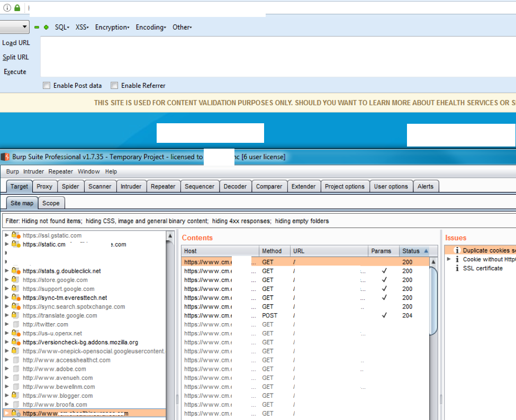Expand the ssl.gstatic.com tree node
The height and width of the screenshot is (420, 516).
coord(6,235)
